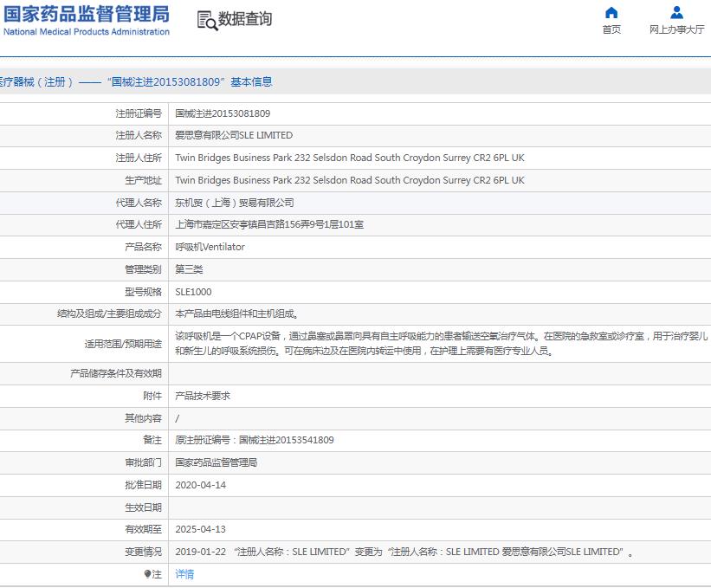711x588 pixels.
Task: Click the pin icon beside 注
Action: tap(147, 574)
